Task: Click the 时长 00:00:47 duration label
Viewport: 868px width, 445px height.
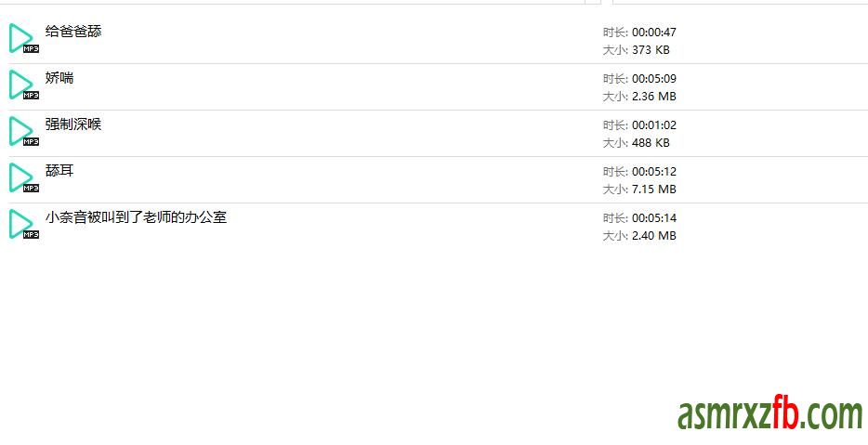Action: [639, 33]
